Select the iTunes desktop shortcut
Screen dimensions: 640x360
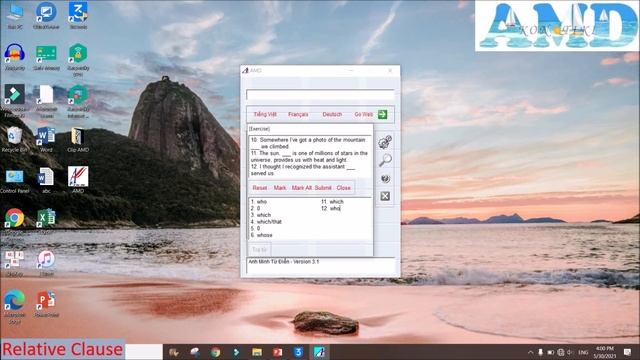coord(46,262)
